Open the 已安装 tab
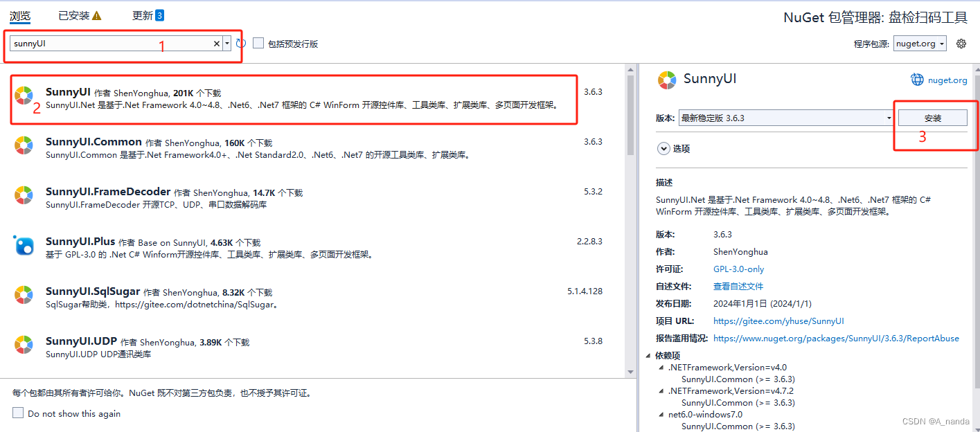980x432 pixels. pyautogui.click(x=80, y=15)
